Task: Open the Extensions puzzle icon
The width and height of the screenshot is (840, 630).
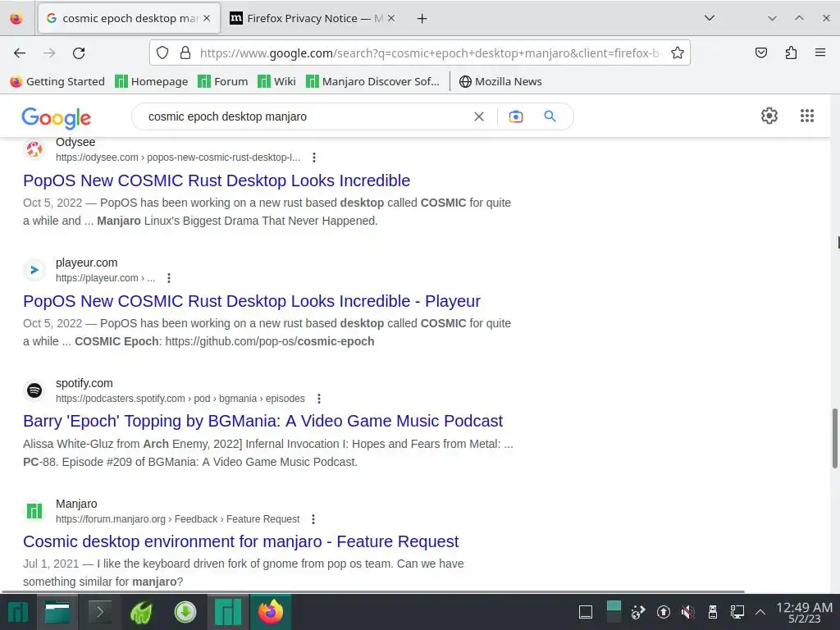Action: [x=791, y=52]
